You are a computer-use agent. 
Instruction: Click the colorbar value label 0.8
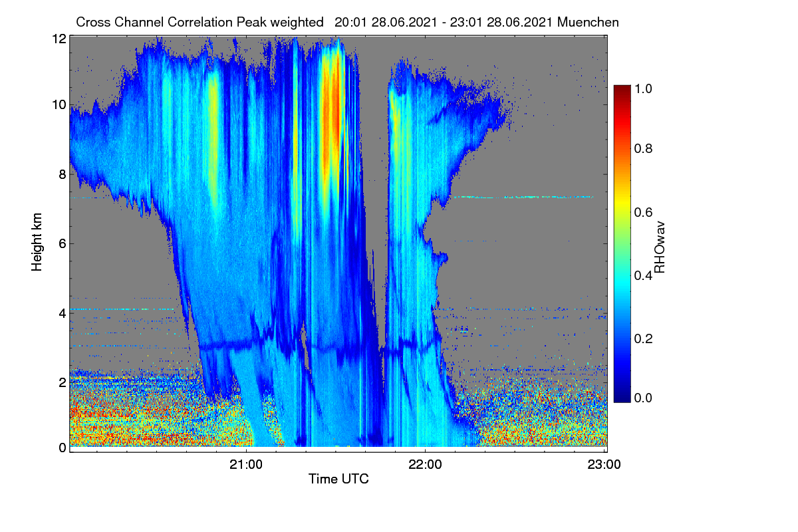pos(643,148)
